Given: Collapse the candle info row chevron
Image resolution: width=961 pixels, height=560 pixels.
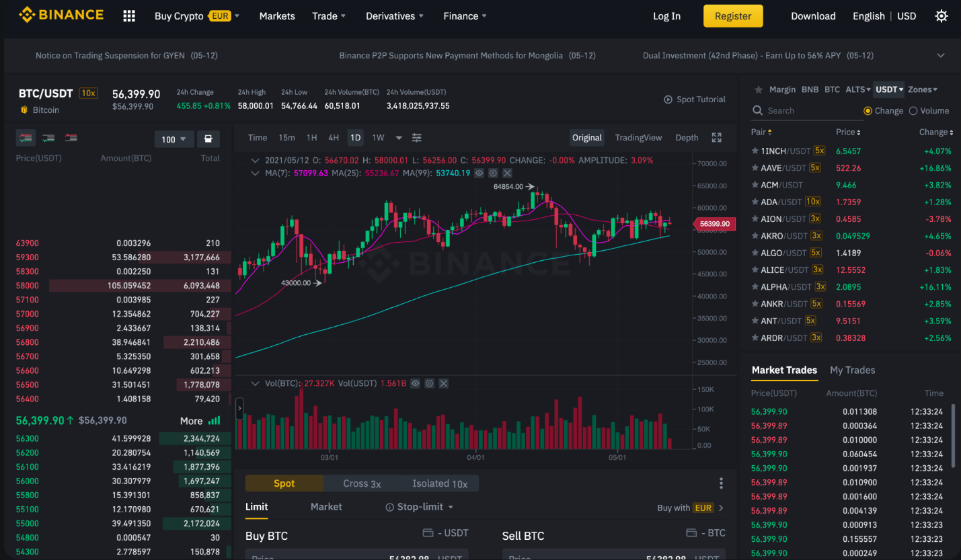Looking at the screenshot, I should [255, 161].
